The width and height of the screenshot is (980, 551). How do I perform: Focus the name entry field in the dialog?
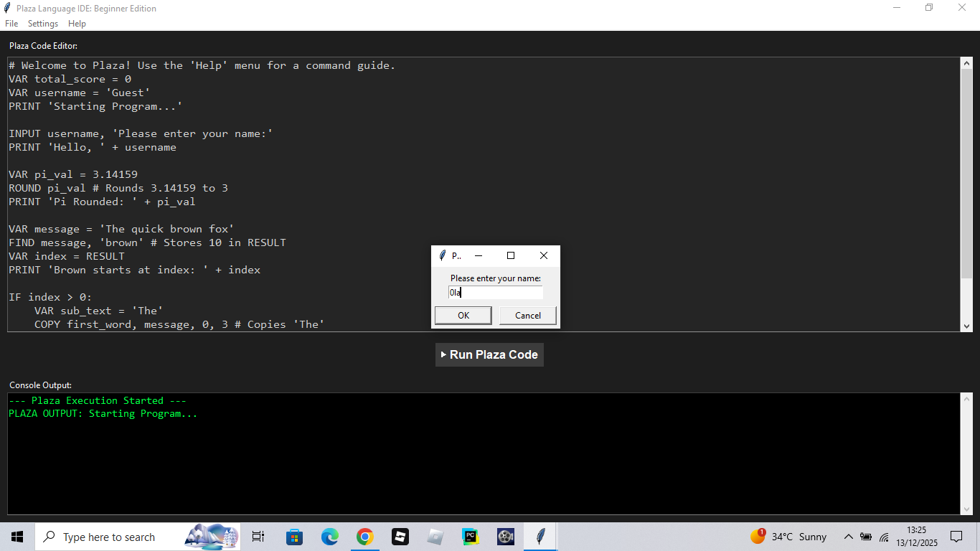496,293
